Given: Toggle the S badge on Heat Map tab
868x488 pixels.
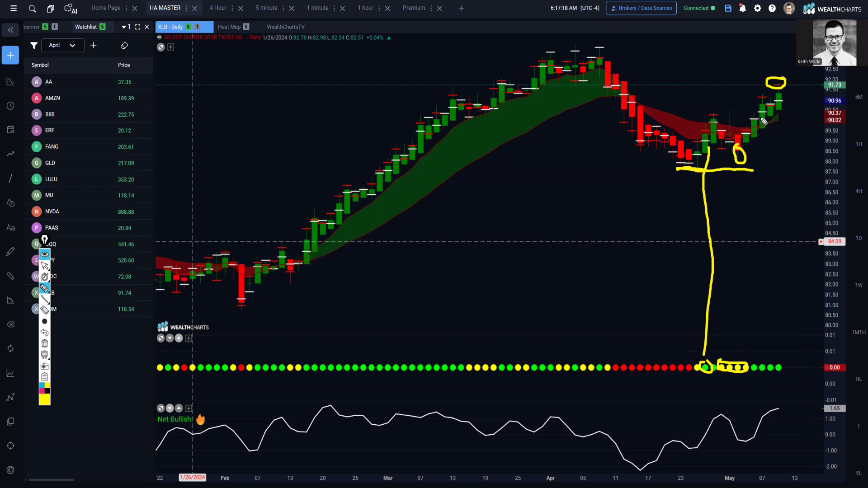Looking at the screenshot, I should pyautogui.click(x=246, y=27).
